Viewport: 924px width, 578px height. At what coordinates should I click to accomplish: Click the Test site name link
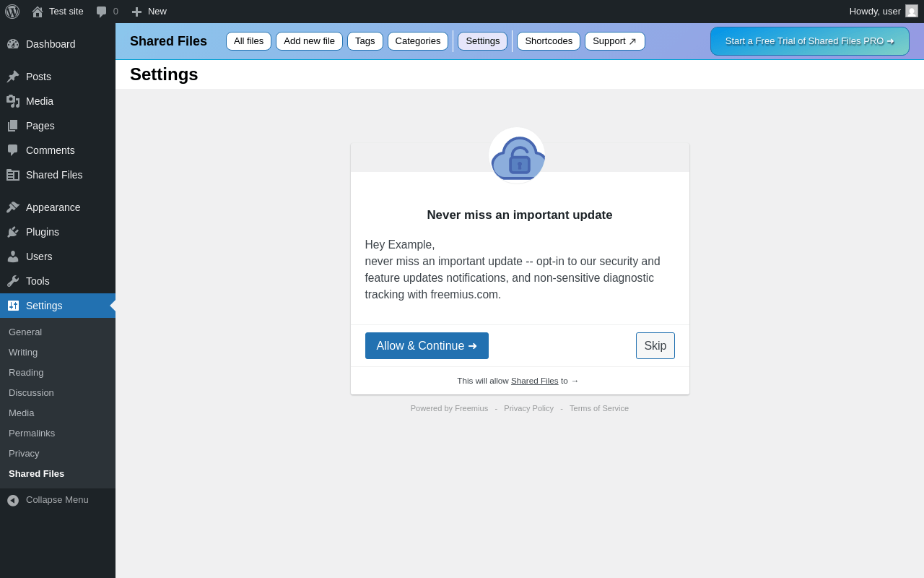66,12
